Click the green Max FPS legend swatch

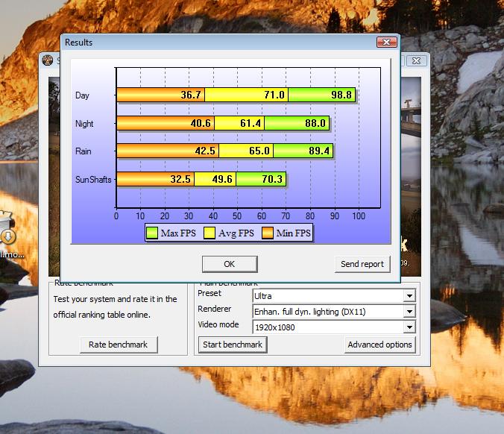[151, 233]
